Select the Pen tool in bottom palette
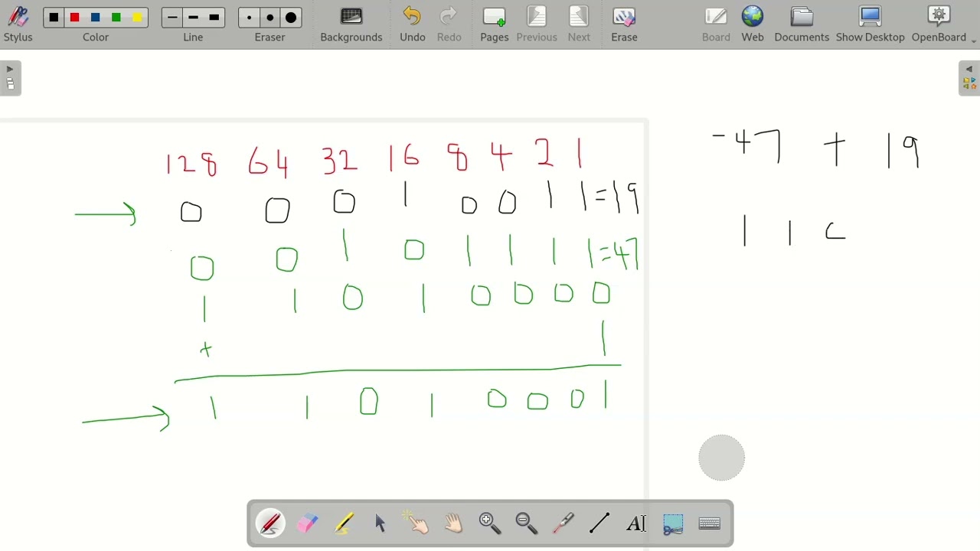This screenshot has width=980, height=551. (271, 523)
